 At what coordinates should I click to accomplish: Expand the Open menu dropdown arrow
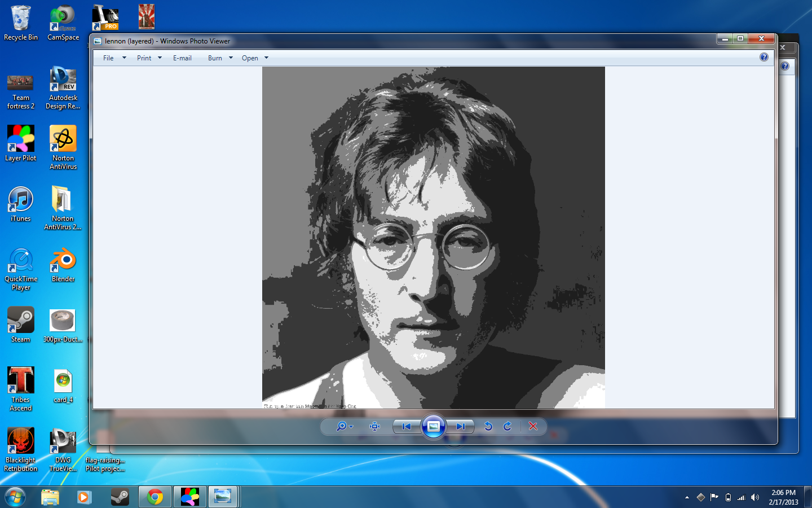[265, 58]
